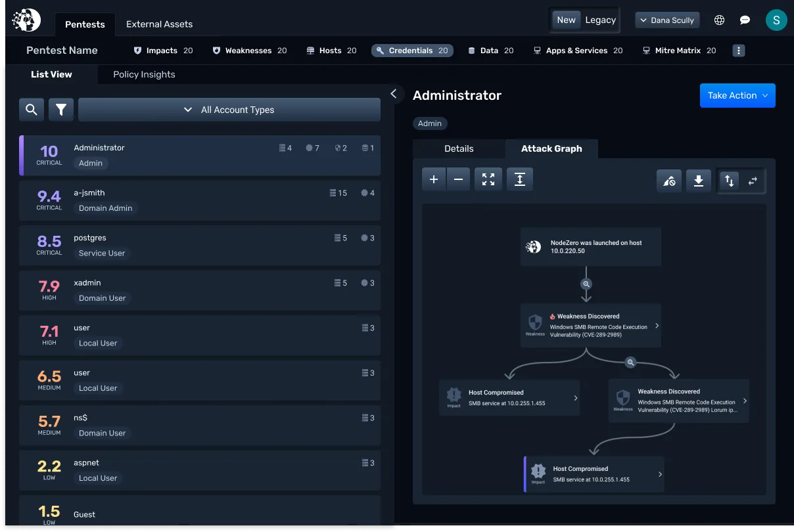The width and height of the screenshot is (794, 532).
Task: Expand left Host Compromised node chevron
Action: pyautogui.click(x=576, y=398)
